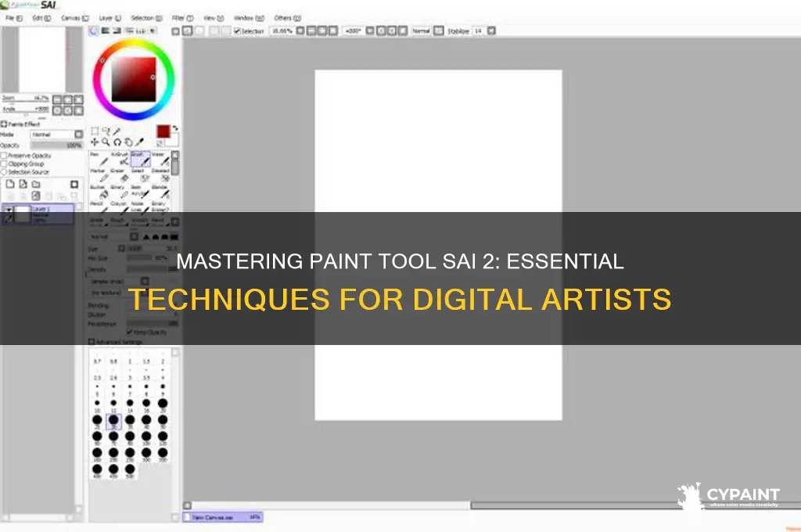Open the Layer menu
Image resolution: width=801 pixels, height=532 pixels.
(x=110, y=18)
